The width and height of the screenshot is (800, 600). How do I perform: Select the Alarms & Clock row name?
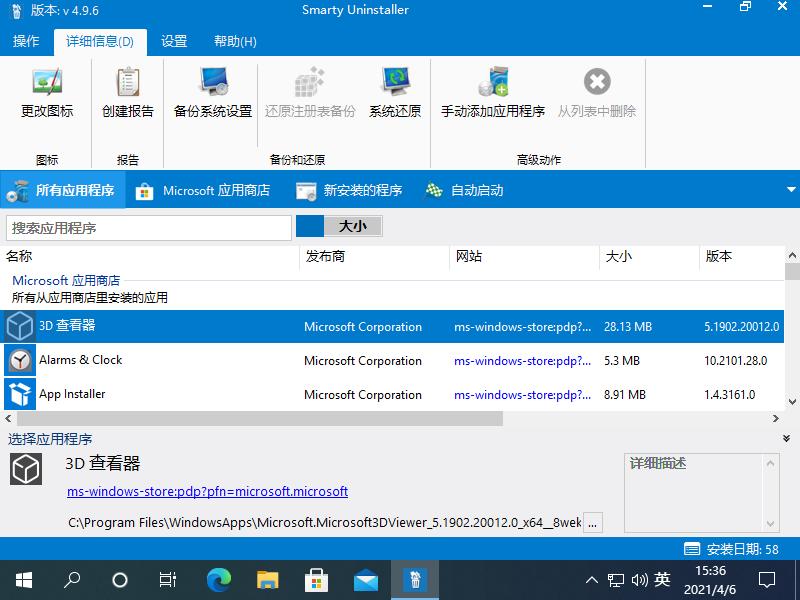(81, 360)
